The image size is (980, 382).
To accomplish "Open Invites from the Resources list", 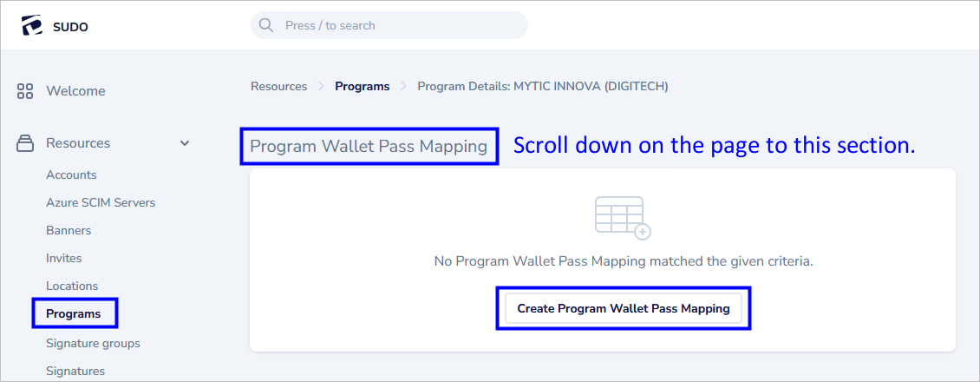I will click(63, 258).
